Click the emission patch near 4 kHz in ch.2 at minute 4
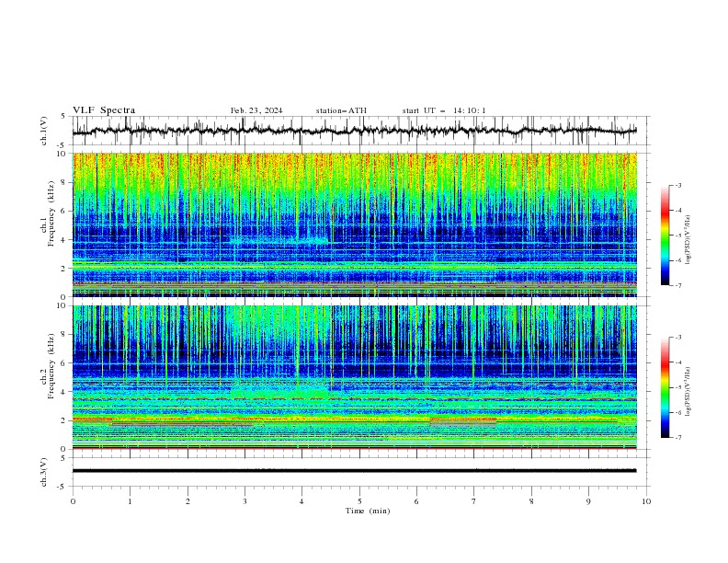This screenshot has width=728, height=563. coord(281,393)
